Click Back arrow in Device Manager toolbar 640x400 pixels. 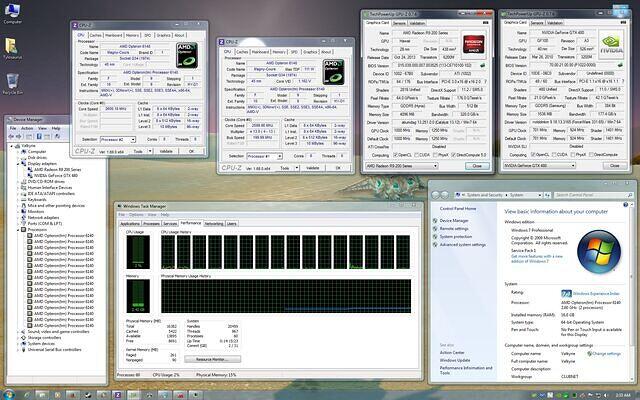(x=11, y=136)
